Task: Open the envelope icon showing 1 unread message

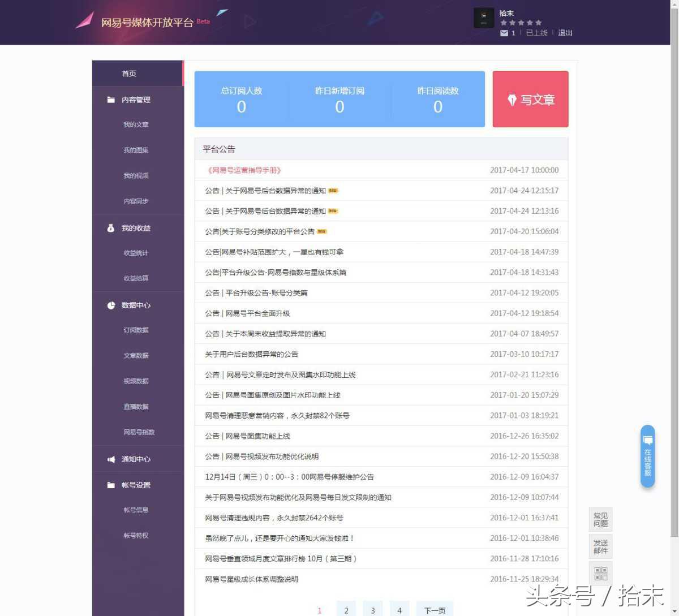Action: click(x=503, y=33)
